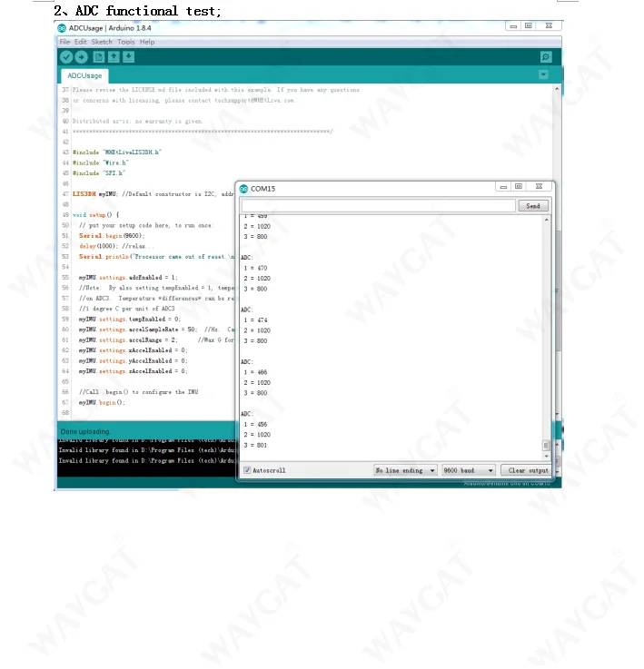Click the Send button in COM15
The width and height of the screenshot is (644, 669).
(x=533, y=206)
